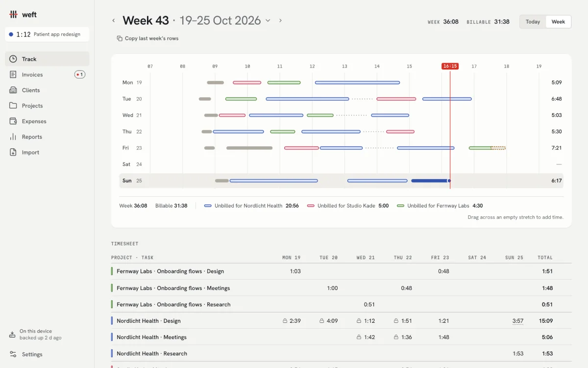Open row Nordlicht Health · Design

(x=341, y=321)
